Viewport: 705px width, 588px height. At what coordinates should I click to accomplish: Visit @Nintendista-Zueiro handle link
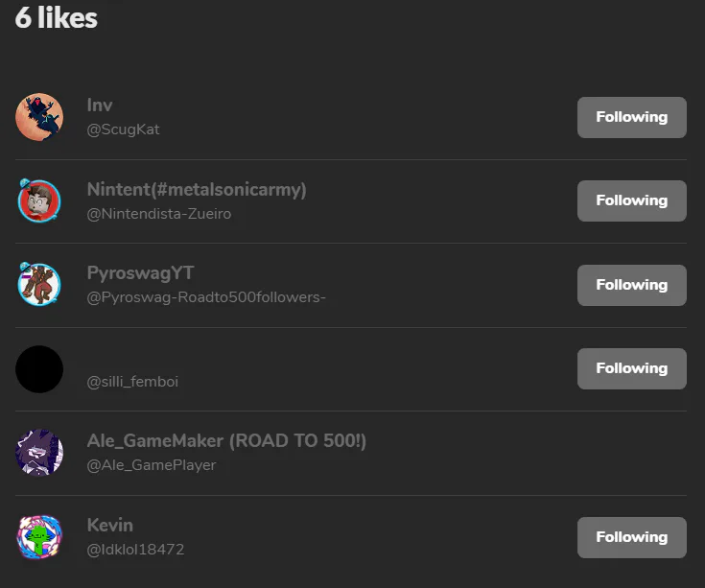click(159, 214)
